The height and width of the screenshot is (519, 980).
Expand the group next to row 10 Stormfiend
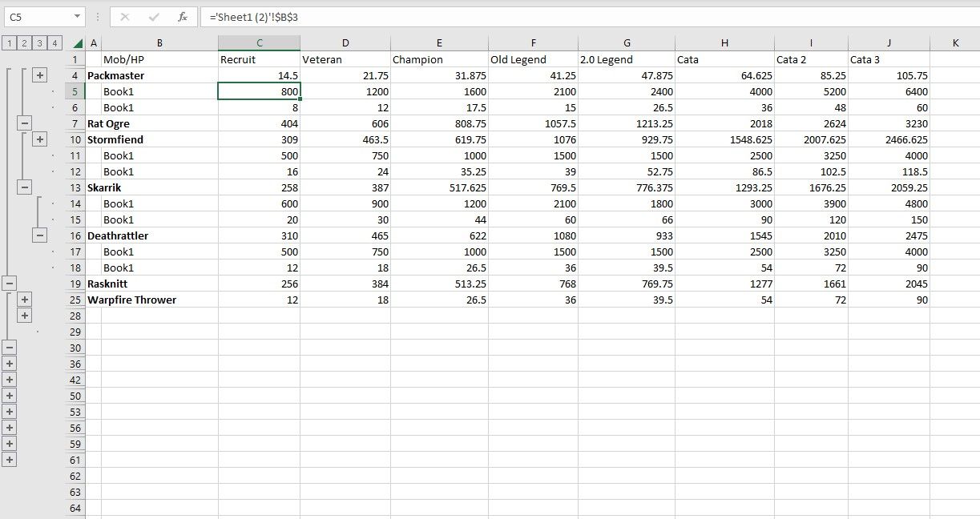39,139
